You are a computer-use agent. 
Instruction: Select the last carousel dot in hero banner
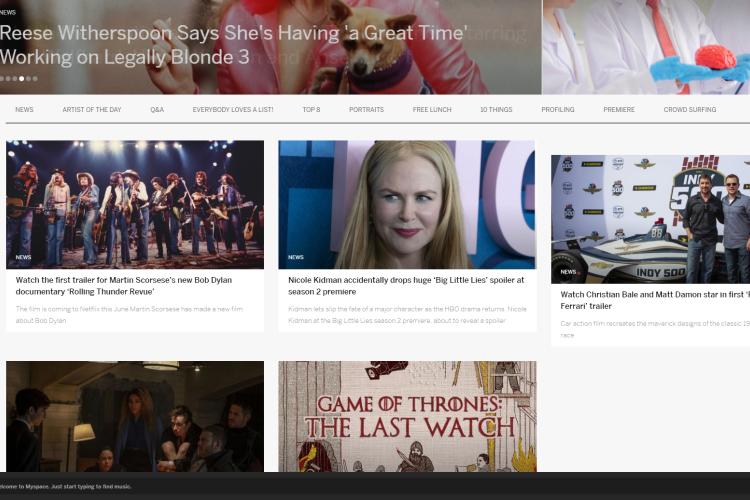[x=35, y=78]
